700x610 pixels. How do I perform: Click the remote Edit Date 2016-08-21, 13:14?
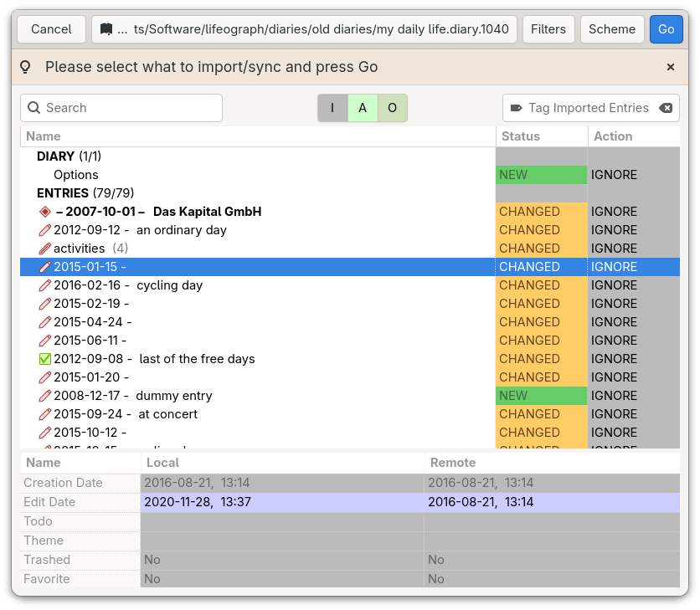(553, 502)
